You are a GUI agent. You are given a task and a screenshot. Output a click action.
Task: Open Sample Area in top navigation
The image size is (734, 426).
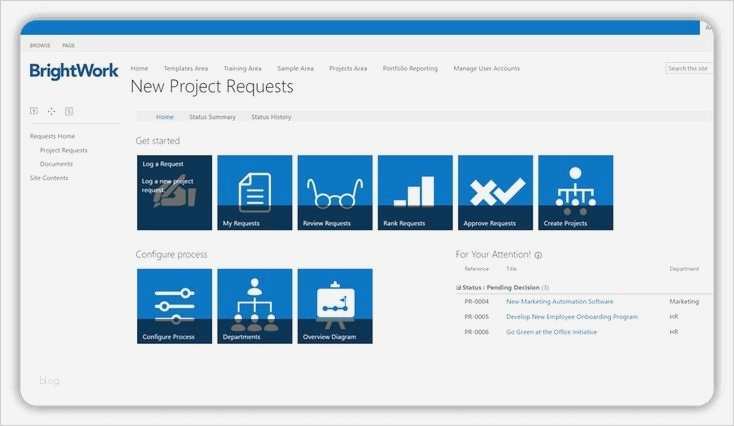295,68
